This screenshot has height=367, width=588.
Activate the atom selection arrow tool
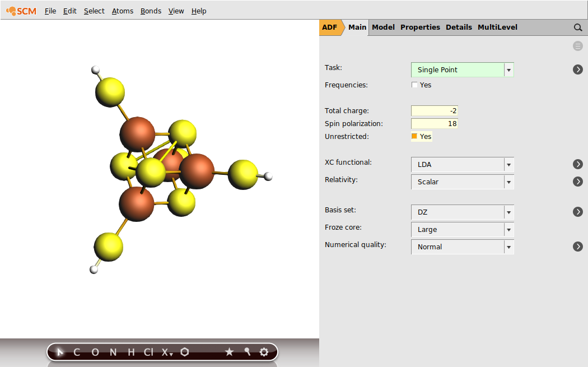[60, 352]
